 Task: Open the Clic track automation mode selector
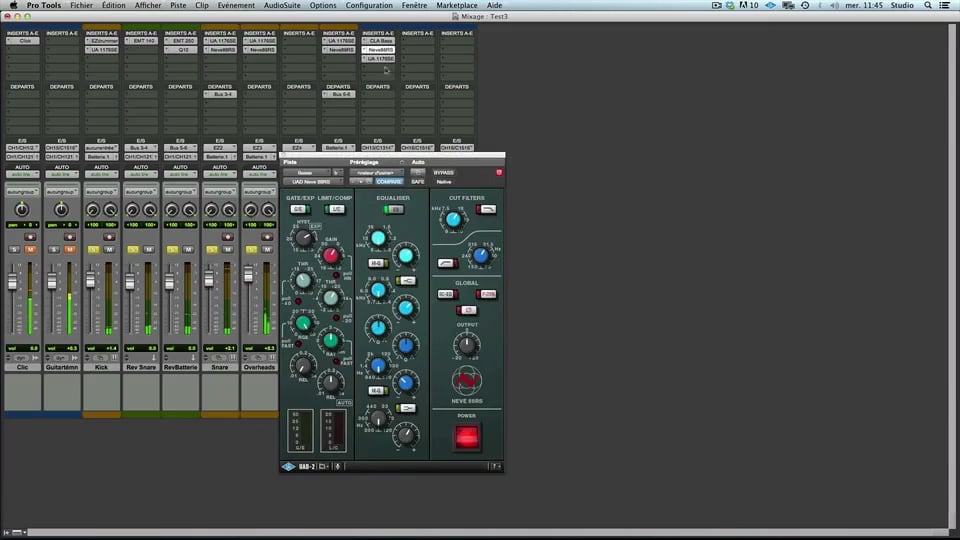[x=22, y=174]
